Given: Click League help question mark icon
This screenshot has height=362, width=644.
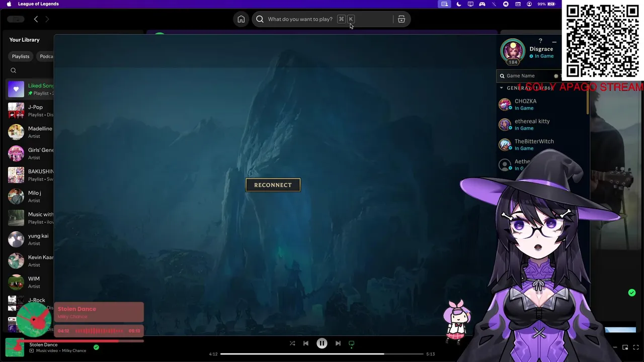Looking at the screenshot, I should pos(540,41).
